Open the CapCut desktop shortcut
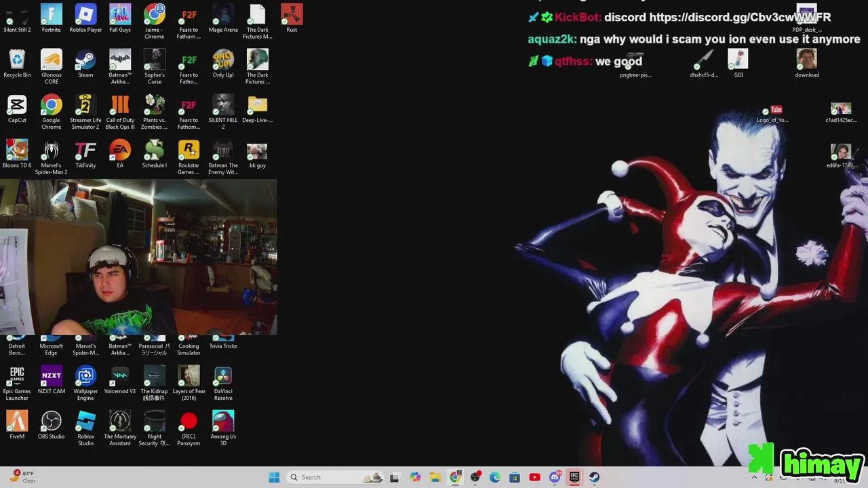868x488 pixels. (x=17, y=109)
